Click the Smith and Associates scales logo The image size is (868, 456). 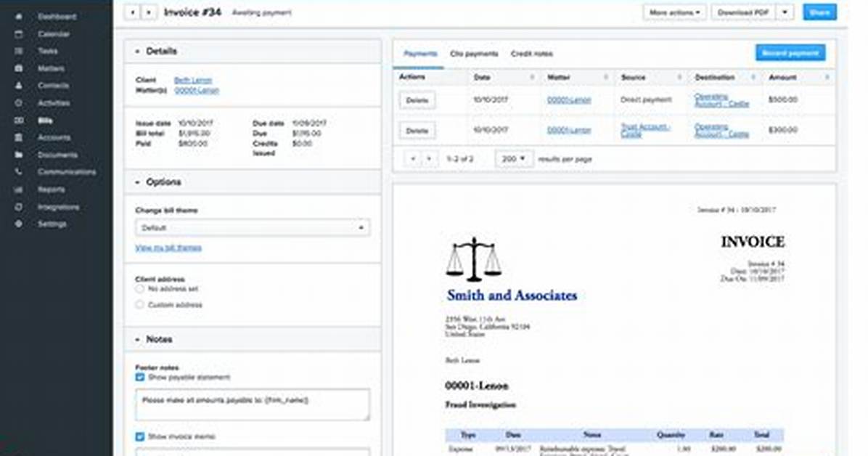(473, 259)
